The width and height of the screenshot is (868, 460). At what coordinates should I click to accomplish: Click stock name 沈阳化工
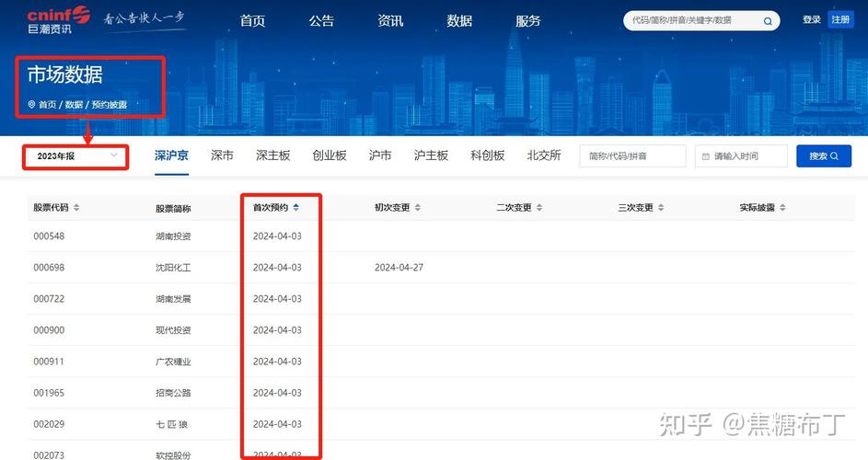click(173, 268)
